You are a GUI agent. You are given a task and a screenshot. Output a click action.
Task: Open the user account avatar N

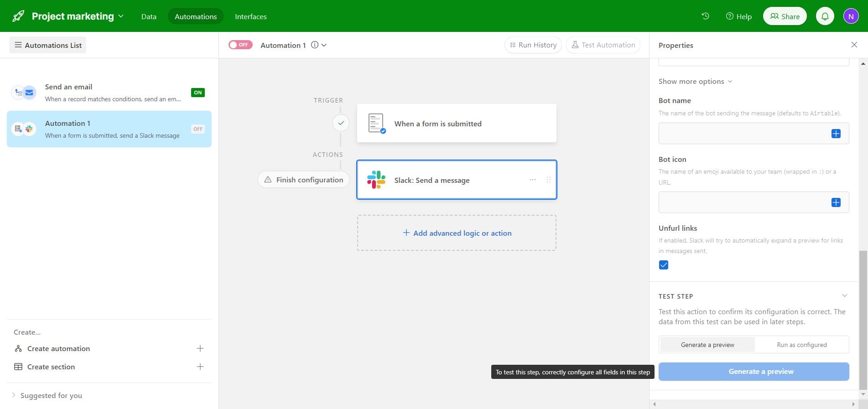coord(851,16)
